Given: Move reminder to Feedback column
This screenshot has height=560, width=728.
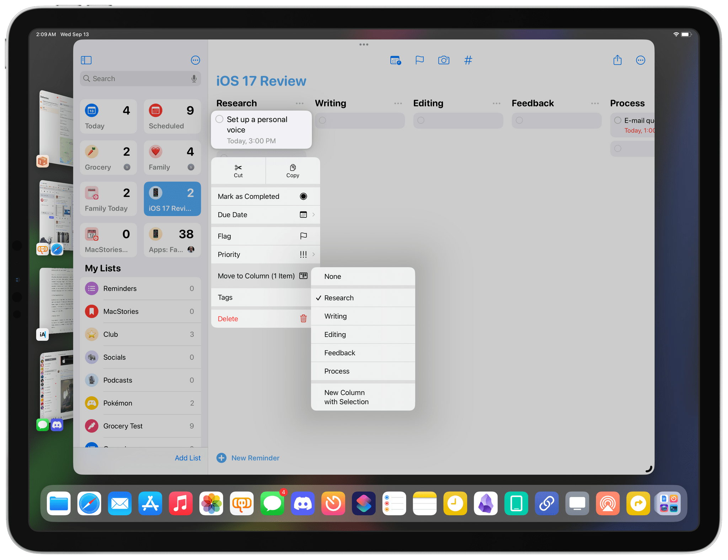Looking at the screenshot, I should click(363, 353).
